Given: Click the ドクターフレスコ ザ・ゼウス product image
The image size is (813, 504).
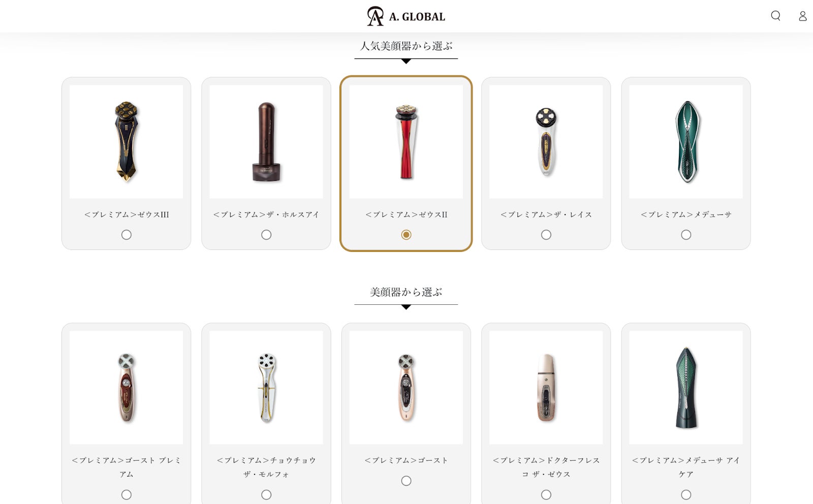Looking at the screenshot, I should pos(546,388).
